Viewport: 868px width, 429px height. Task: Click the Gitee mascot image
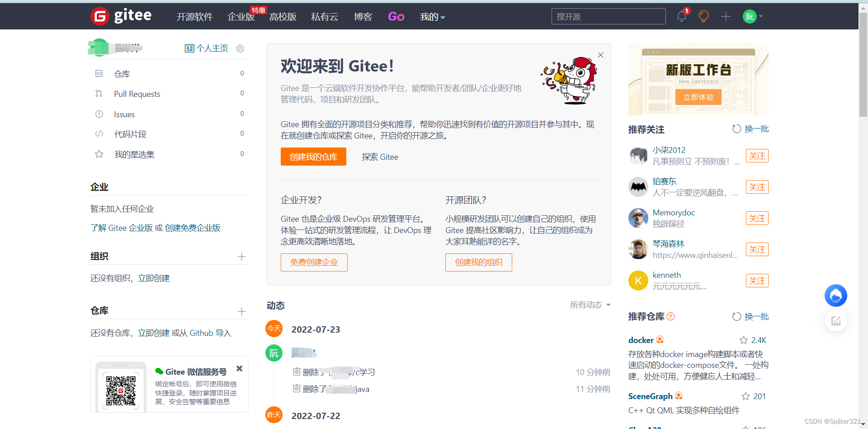tap(569, 80)
